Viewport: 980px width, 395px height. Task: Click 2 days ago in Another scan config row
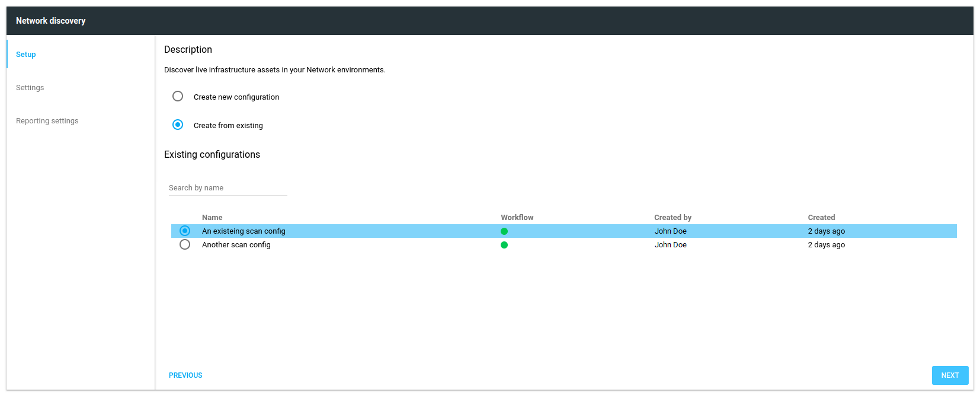click(x=826, y=244)
